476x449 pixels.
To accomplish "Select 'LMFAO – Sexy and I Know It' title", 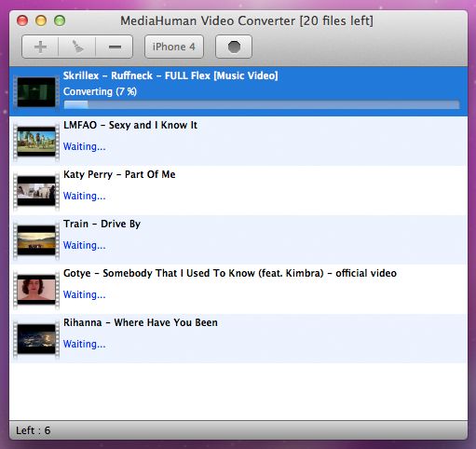I will [x=130, y=125].
